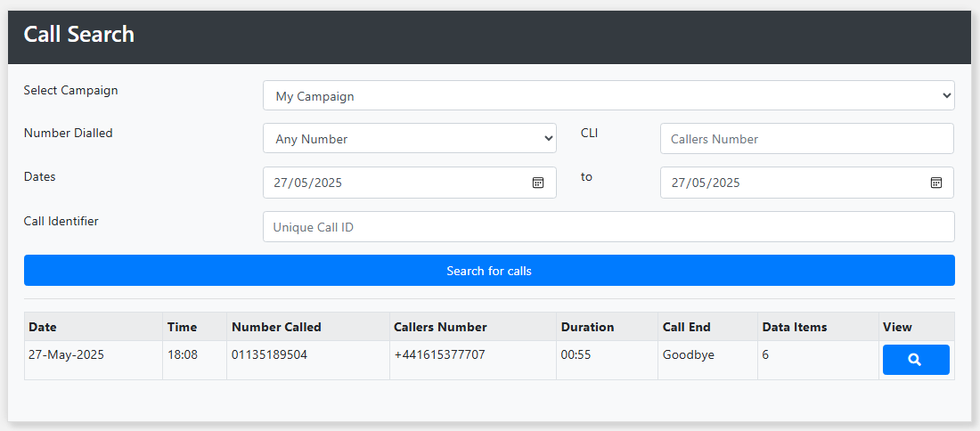Image resolution: width=980 pixels, height=431 pixels.
Task: Select the end date 27/05/2025 field
Action: [807, 183]
